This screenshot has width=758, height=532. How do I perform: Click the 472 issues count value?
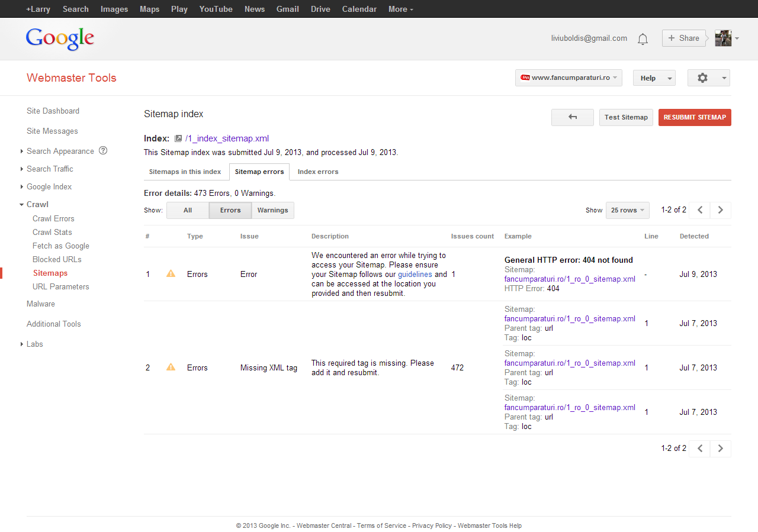pos(457,367)
